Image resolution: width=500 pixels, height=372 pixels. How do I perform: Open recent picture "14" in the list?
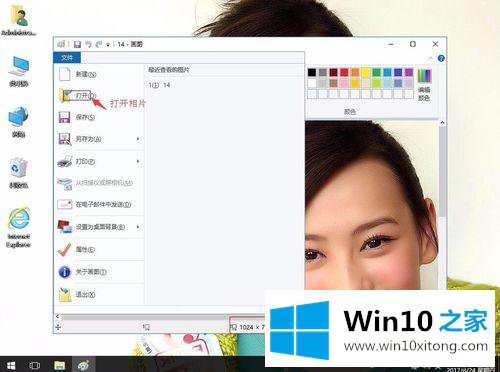[x=159, y=85]
